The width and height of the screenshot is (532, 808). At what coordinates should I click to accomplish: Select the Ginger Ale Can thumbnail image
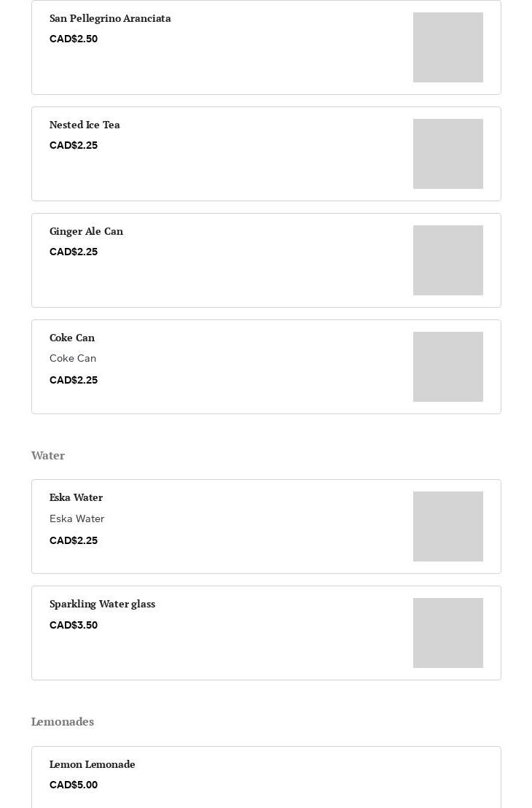(x=447, y=260)
